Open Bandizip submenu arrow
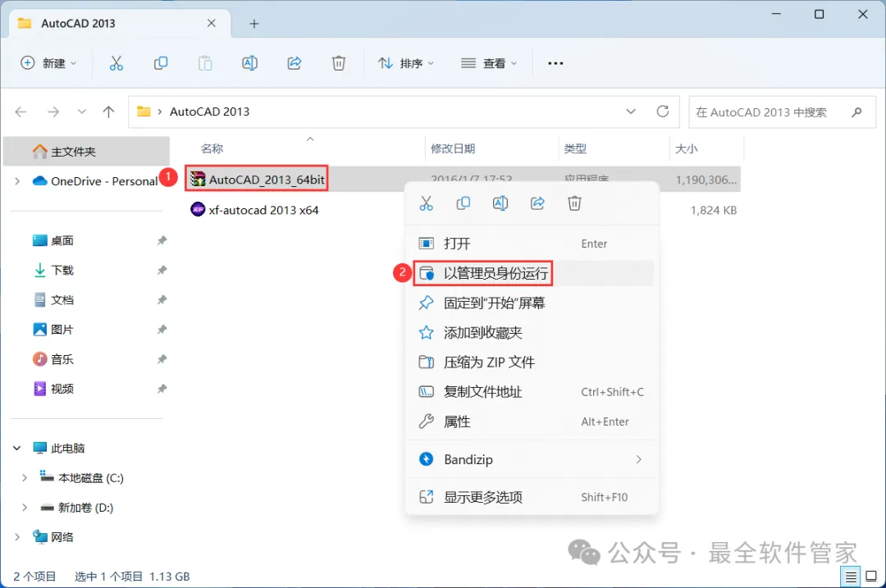 pyautogui.click(x=638, y=459)
